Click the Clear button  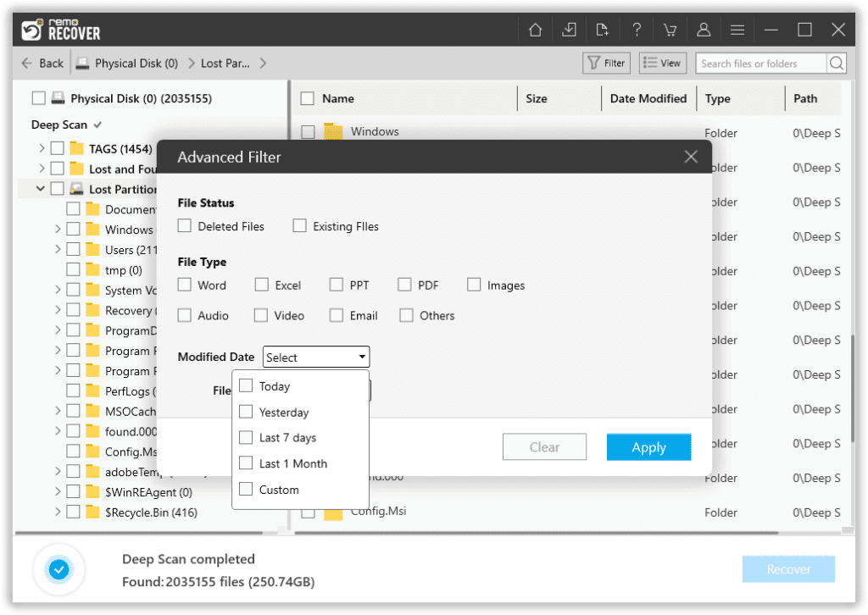[x=544, y=446]
